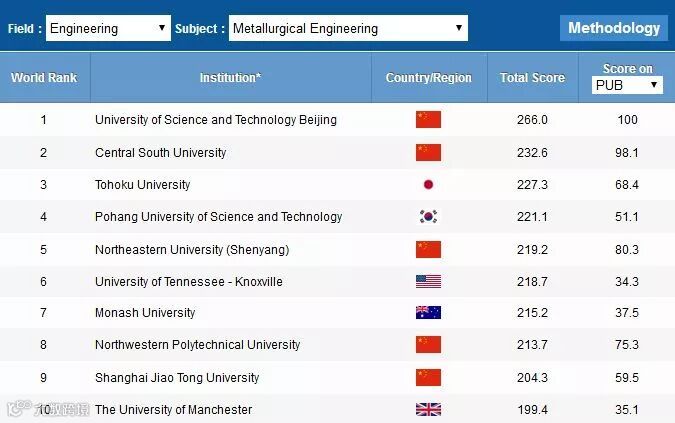Select total score 227.3
This screenshot has height=423, width=675.
click(533, 185)
